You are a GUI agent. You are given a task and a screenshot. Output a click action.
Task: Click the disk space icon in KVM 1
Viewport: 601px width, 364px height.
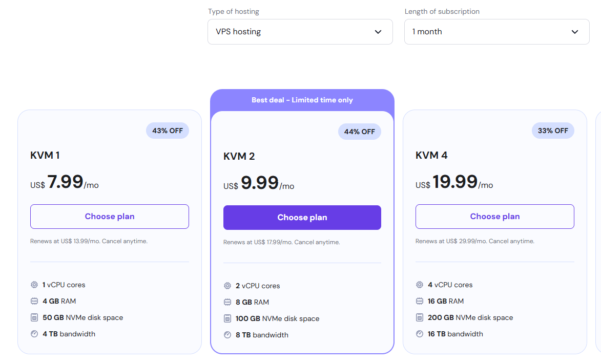click(x=34, y=317)
